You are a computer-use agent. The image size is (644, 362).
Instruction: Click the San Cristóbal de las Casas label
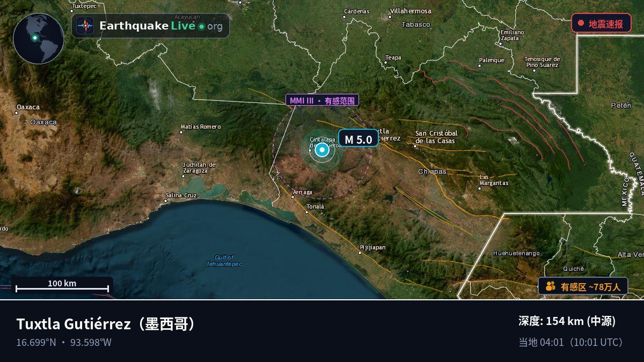point(436,137)
